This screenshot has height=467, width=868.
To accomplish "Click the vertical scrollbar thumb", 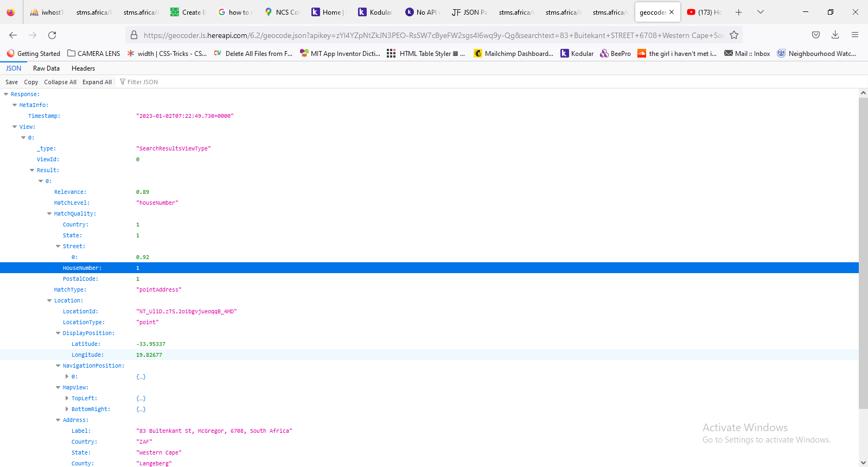I will pos(863,253).
